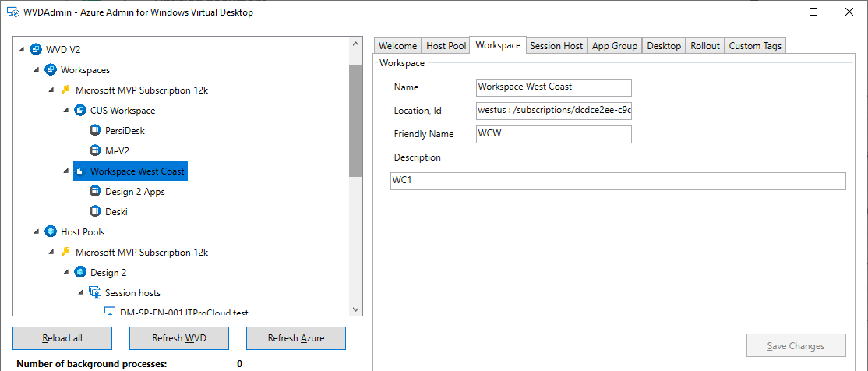Click the Host Pools node icon
Image resolution: width=868 pixels, height=371 pixels.
click(x=51, y=231)
